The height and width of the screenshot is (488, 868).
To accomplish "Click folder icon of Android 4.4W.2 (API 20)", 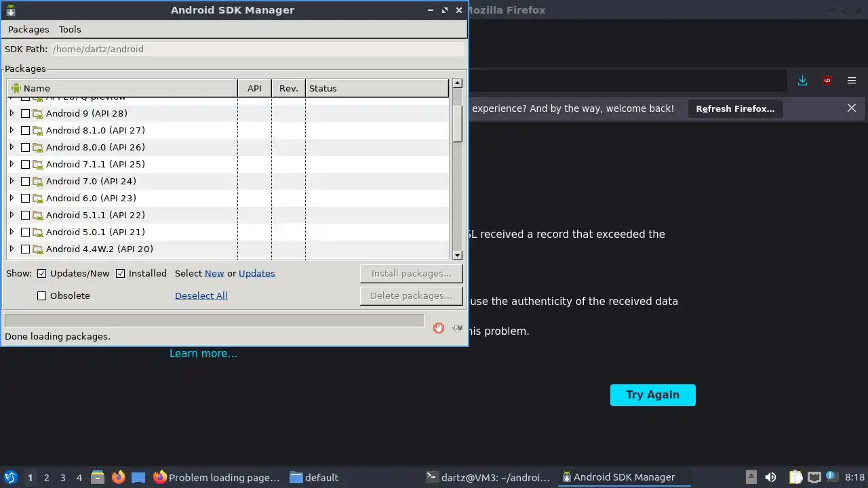I will [38, 249].
